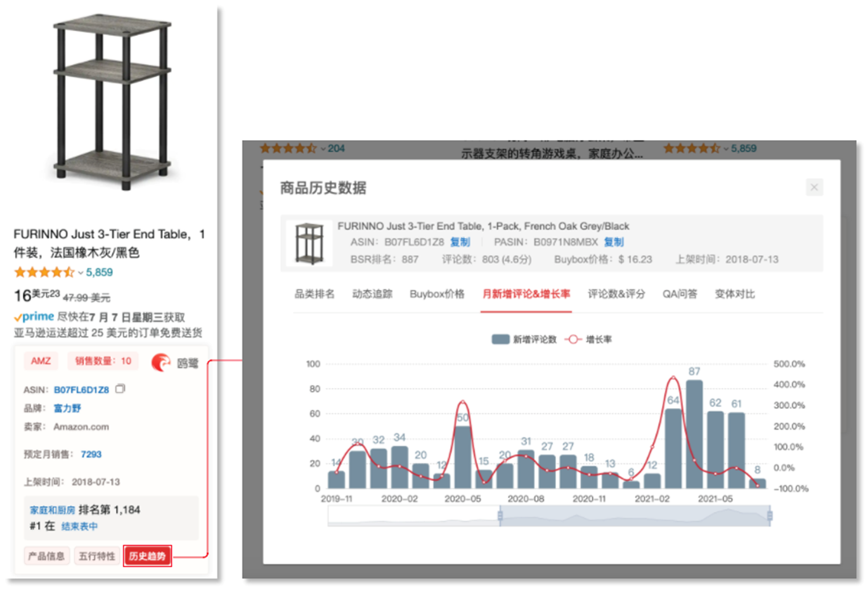The width and height of the screenshot is (868, 592).
Task: Click the selected range of the chart zoom slider
Action: pos(635,516)
